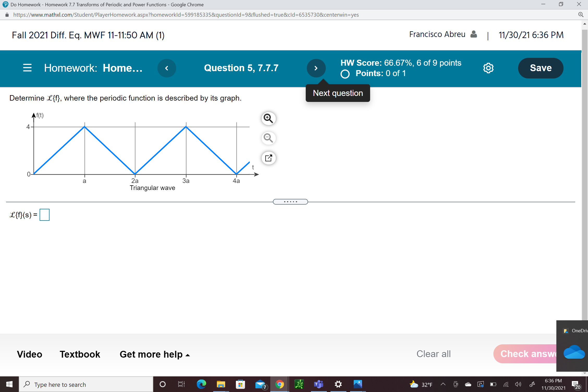Open the homework hamburger menu

coord(27,68)
